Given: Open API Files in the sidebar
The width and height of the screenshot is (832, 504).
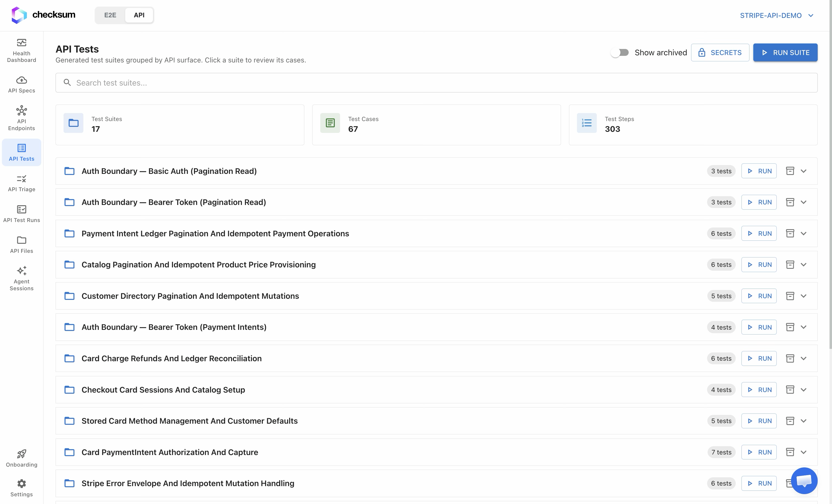Looking at the screenshot, I should pyautogui.click(x=22, y=245).
